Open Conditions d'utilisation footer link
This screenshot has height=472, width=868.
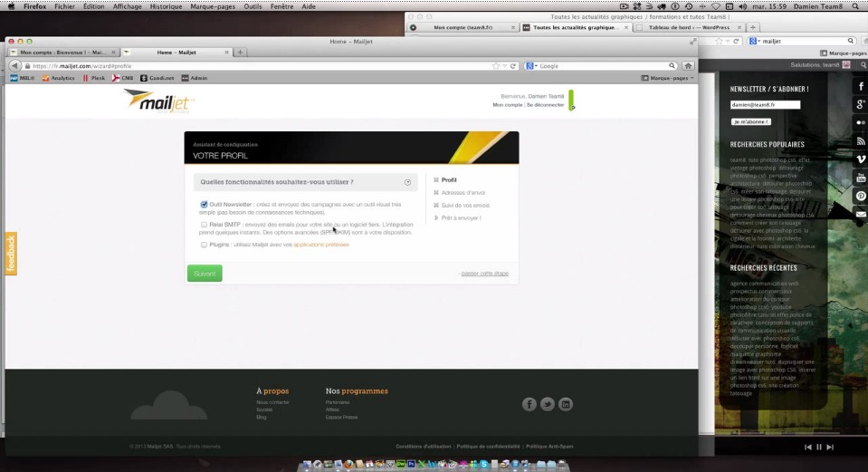424,446
